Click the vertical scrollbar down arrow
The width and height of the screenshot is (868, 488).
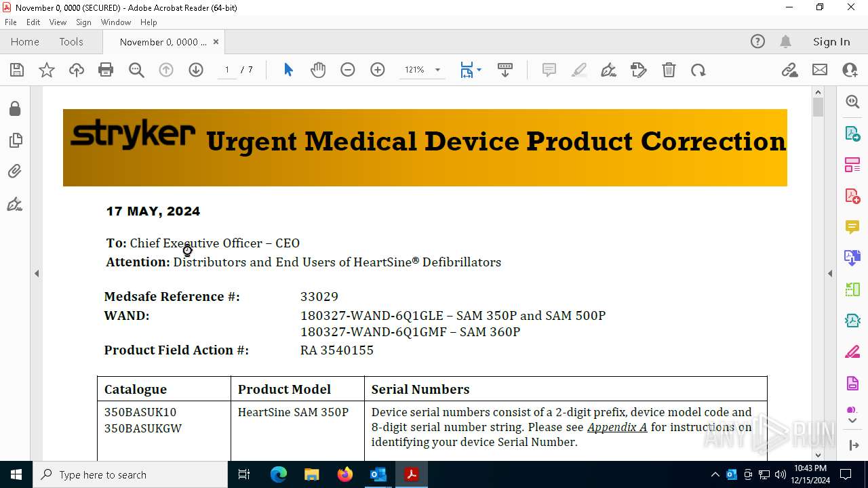point(818,455)
